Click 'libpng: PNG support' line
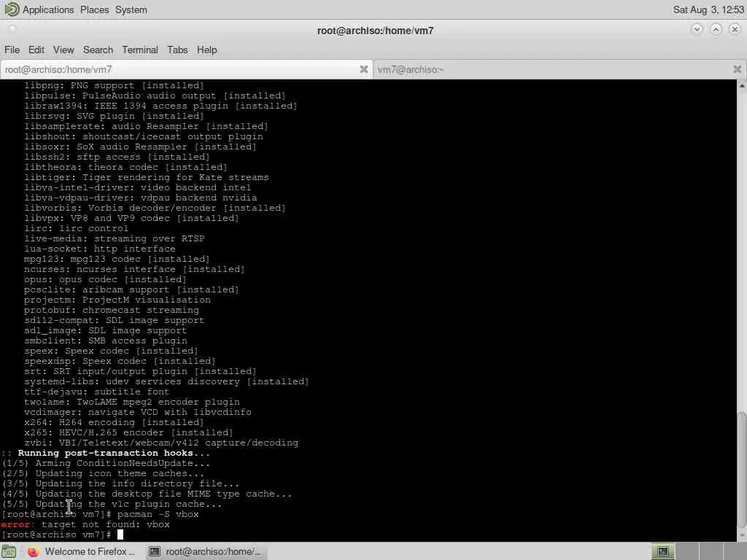The image size is (747, 560). tap(114, 85)
